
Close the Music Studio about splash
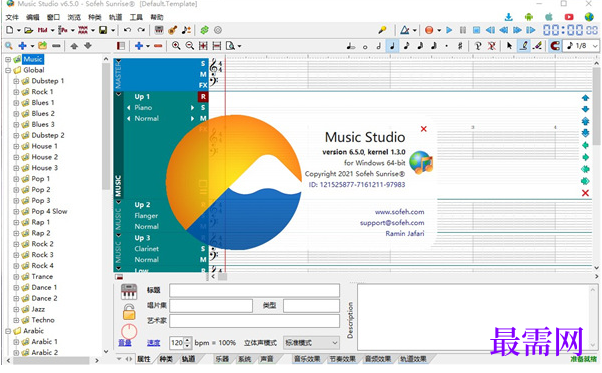(423, 129)
